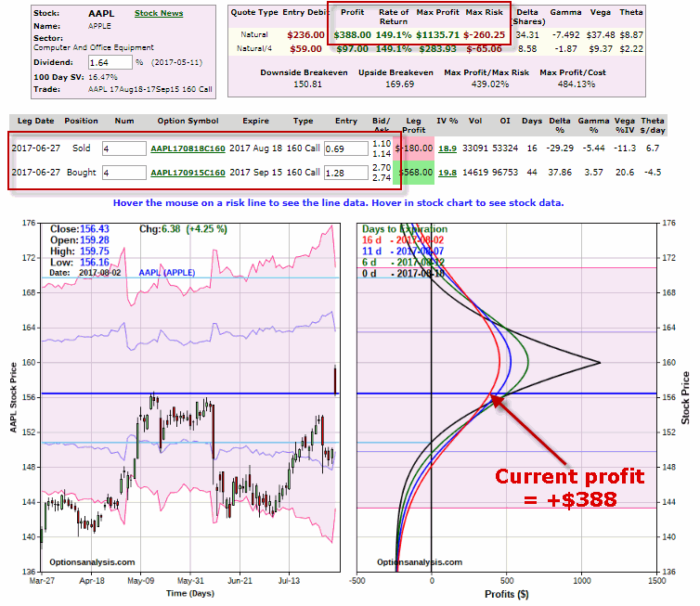This screenshot has width=700, height=606.
Task: Click the Natural quote type row label
Action: [x=254, y=35]
